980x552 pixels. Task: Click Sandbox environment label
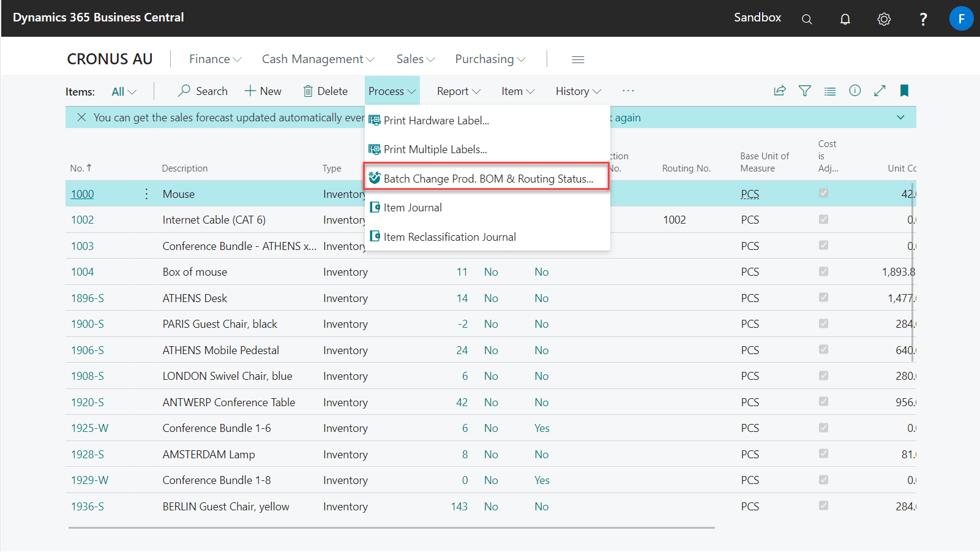coord(757,17)
